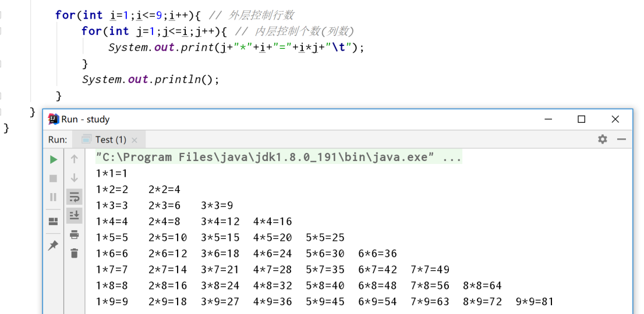Pin the Run tab with pin icon
Viewport: 644px width, 314px height.
(54, 245)
